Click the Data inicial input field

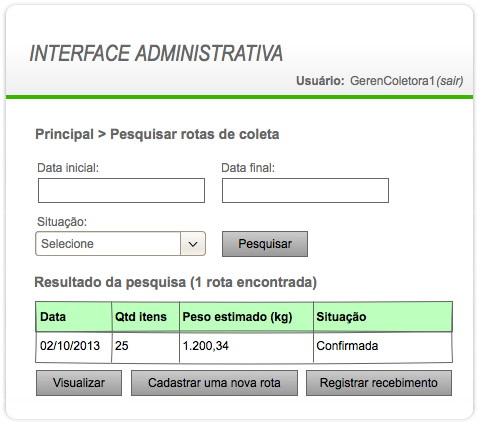tap(121, 190)
